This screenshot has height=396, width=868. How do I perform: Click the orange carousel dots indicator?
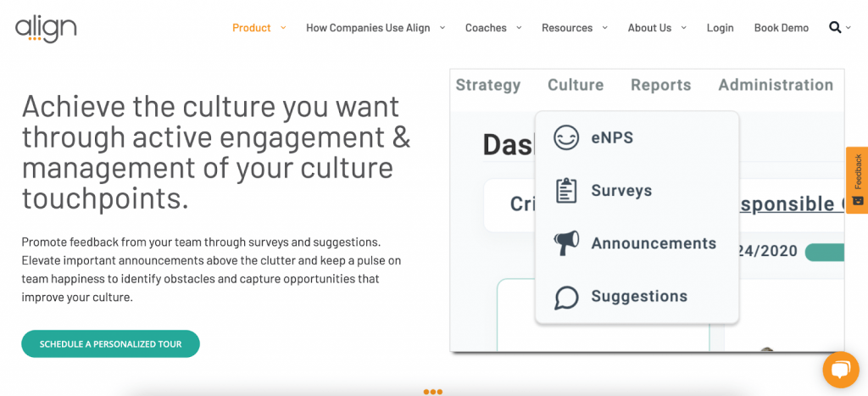pyautogui.click(x=433, y=392)
